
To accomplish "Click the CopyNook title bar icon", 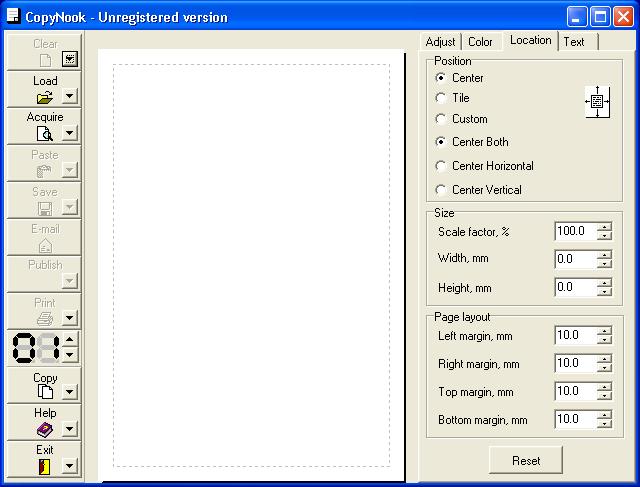I will pyautogui.click(x=12, y=17).
